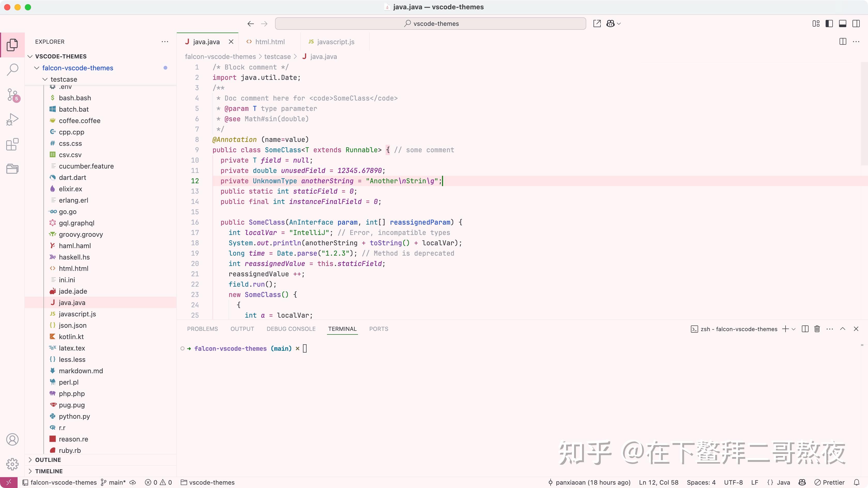This screenshot has width=868, height=488.
Task: Open the Copilot chat icon in title bar
Action: point(610,24)
